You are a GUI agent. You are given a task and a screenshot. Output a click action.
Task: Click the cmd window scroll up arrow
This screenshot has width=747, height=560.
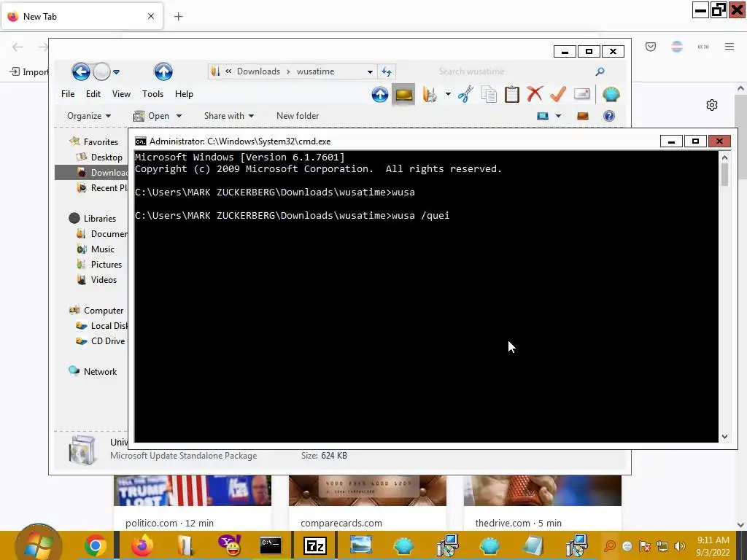click(x=724, y=157)
